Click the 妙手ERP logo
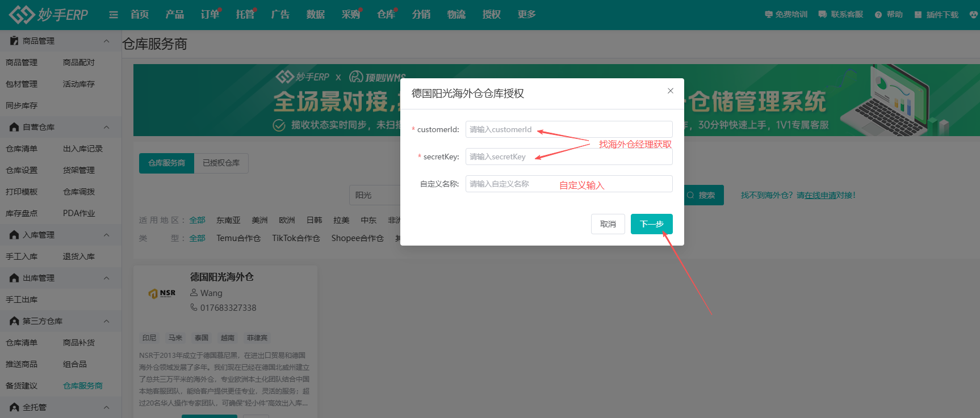 pos(49,14)
